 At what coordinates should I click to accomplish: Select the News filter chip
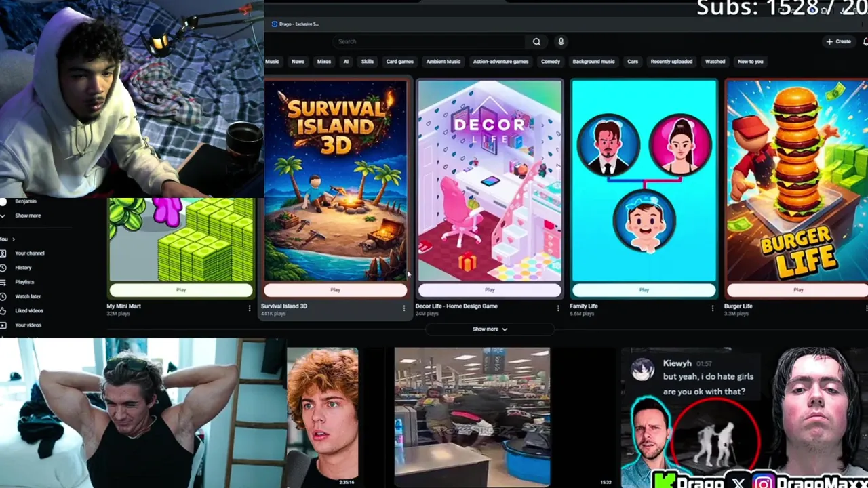[x=298, y=62]
